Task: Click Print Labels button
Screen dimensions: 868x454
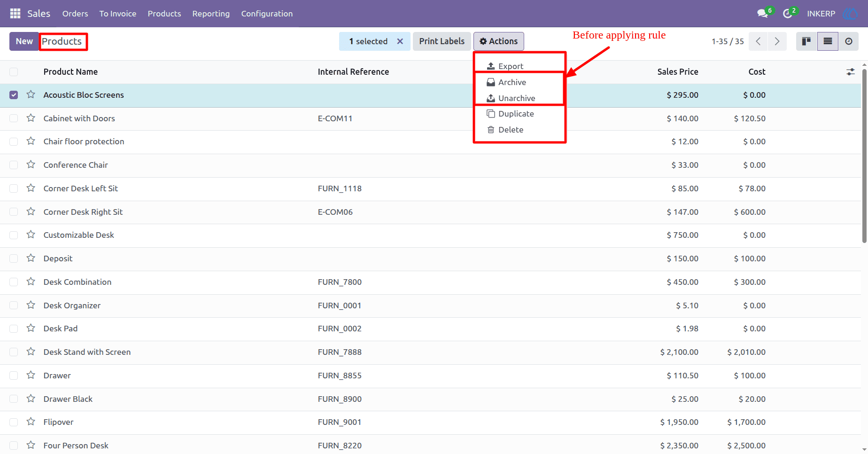Action: pyautogui.click(x=442, y=41)
